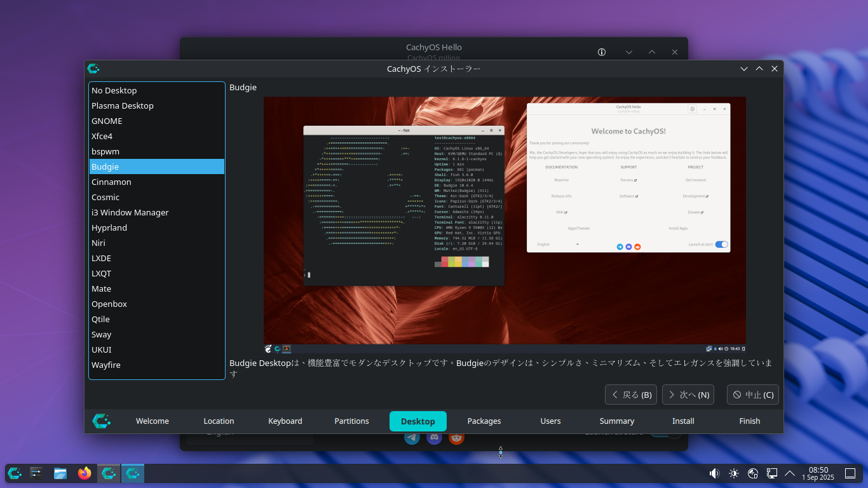Click the show desktop icon in taskbar
The width and height of the screenshot is (868, 488).
(850, 473)
